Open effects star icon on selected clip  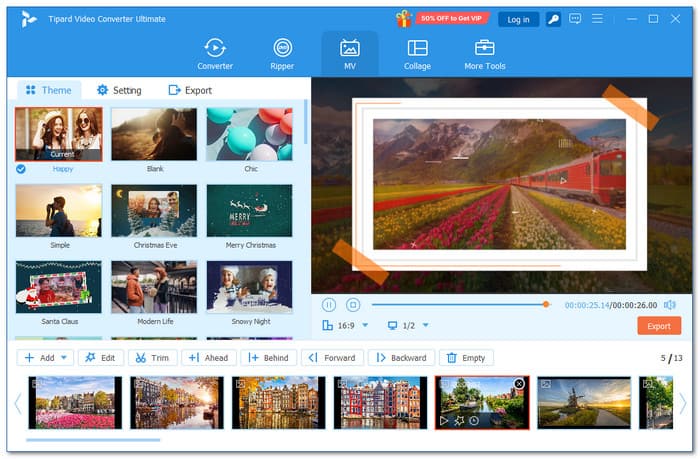click(x=459, y=420)
